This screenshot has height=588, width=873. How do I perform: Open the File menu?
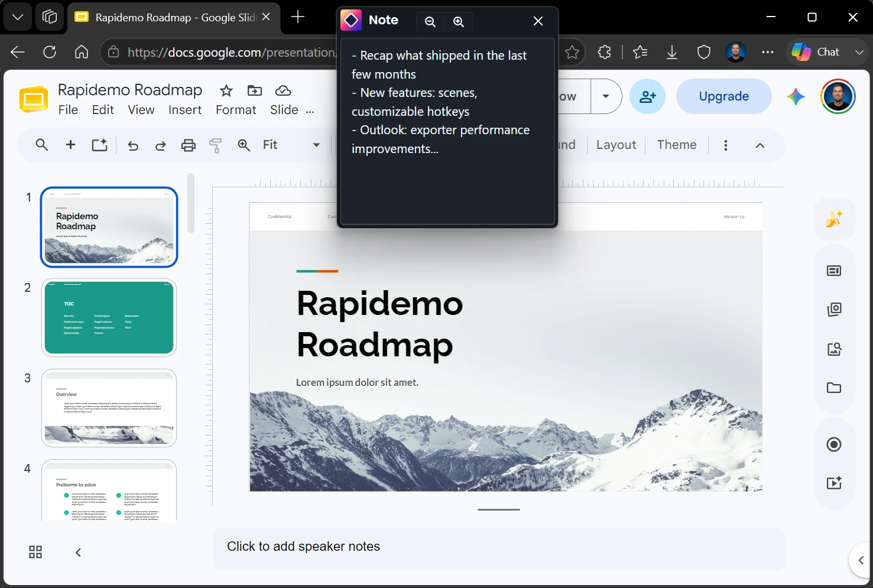[x=68, y=110]
